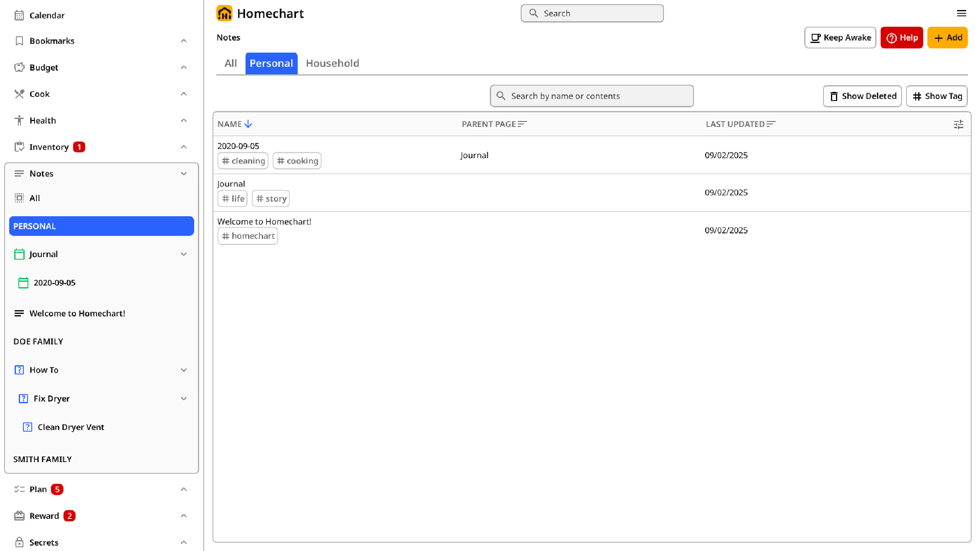Expand the Budget menu chevron
Image resolution: width=980 pixels, height=551 pixels.
184,68
